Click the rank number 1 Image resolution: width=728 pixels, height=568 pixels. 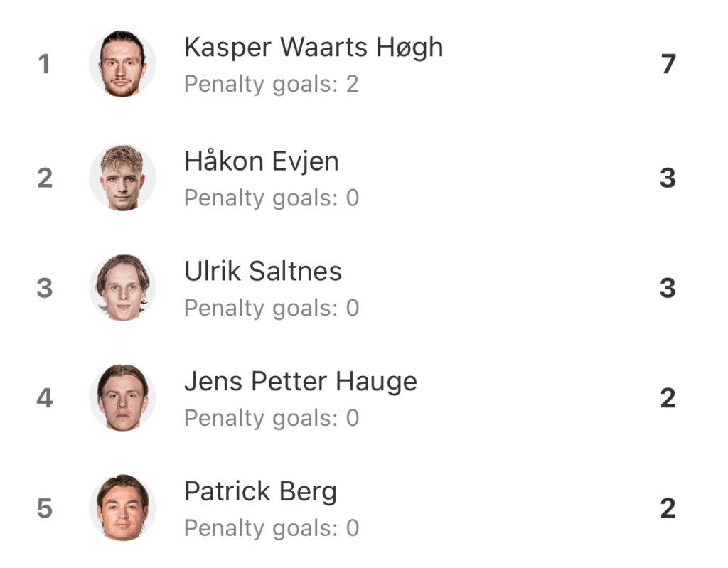coord(44,64)
